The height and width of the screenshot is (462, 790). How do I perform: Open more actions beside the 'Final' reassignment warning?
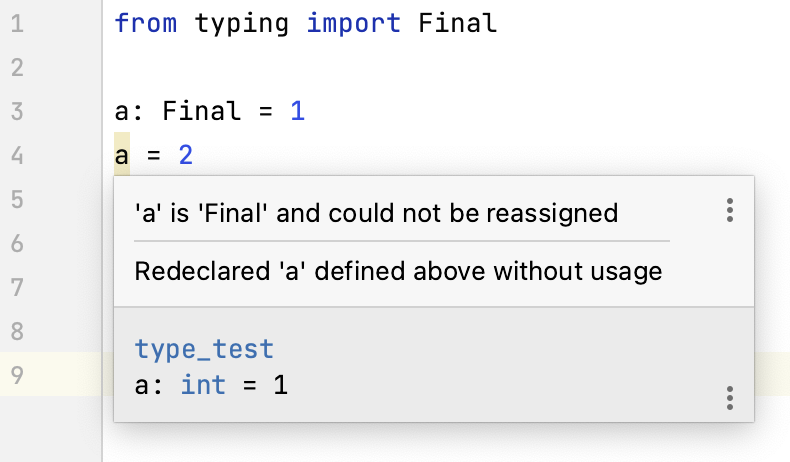pyautogui.click(x=730, y=210)
